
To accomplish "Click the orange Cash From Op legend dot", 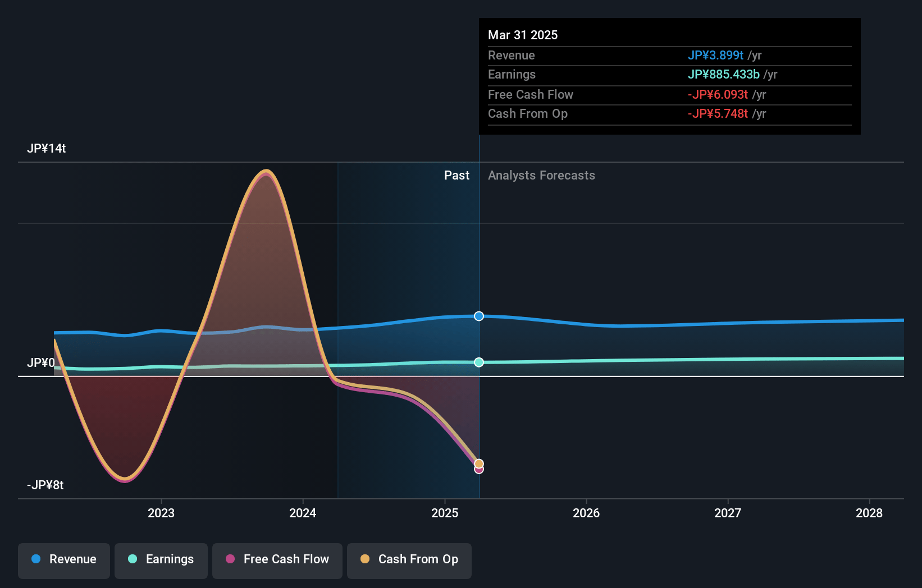I will coord(365,559).
